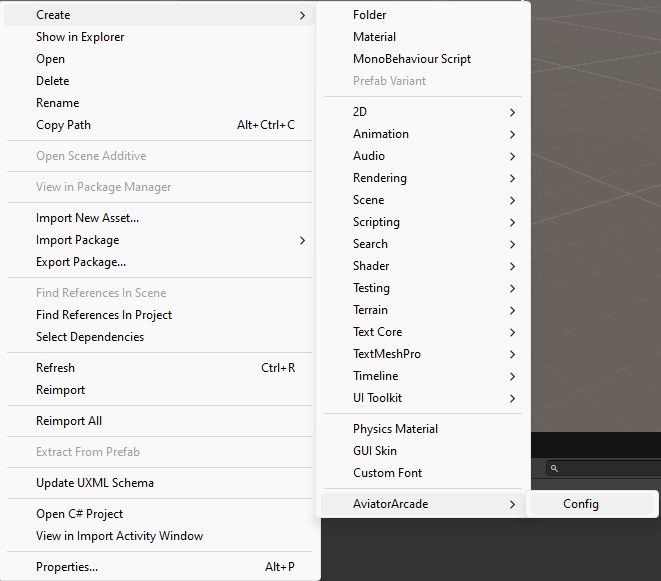This screenshot has width=661, height=581.
Task: Create a GUI Skin
Action: point(423,451)
